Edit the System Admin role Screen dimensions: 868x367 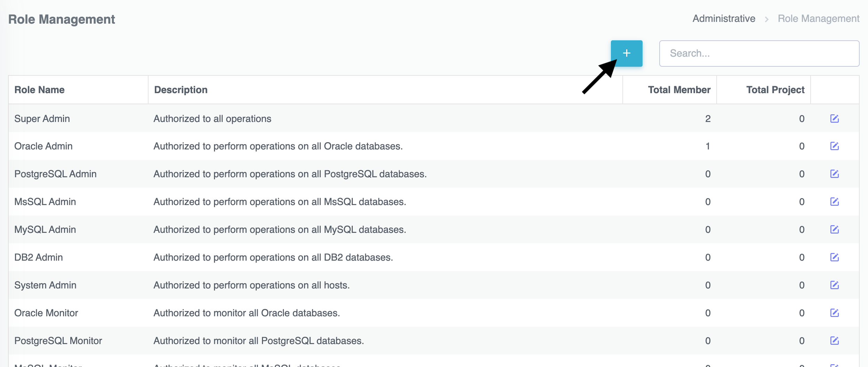834,285
